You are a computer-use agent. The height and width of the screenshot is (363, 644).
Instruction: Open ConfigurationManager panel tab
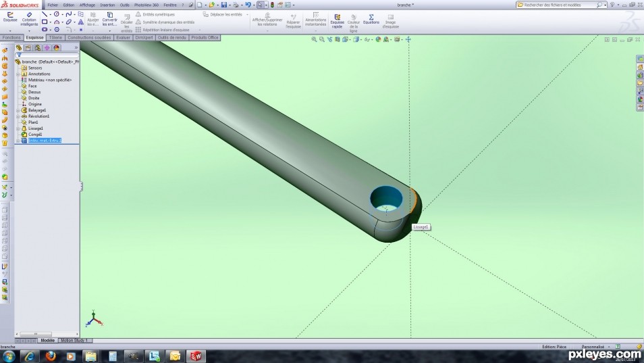pos(37,48)
